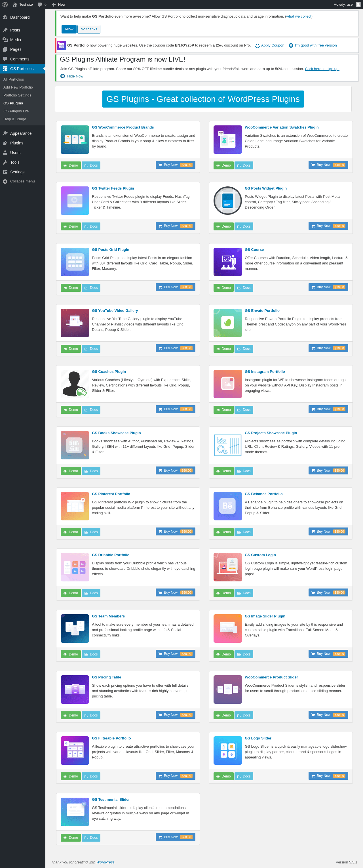Click the Tools wrench icon

coord(5,162)
